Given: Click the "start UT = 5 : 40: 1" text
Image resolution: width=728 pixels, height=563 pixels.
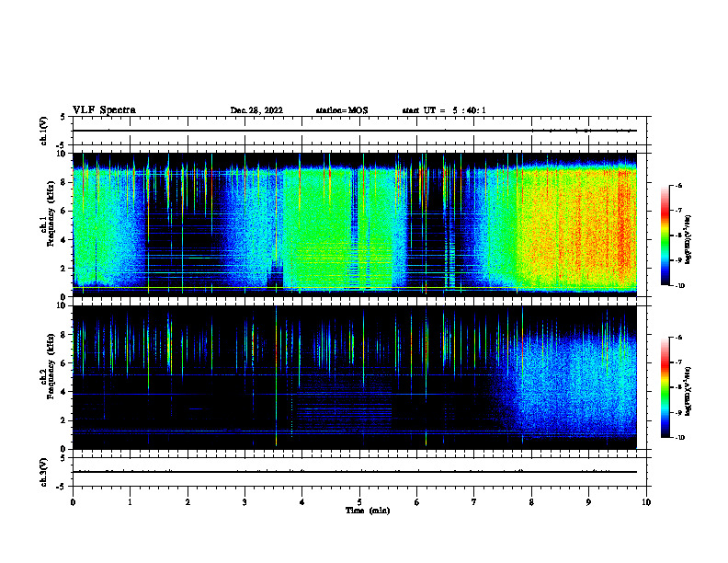Looking at the screenshot, I should point(444,110).
